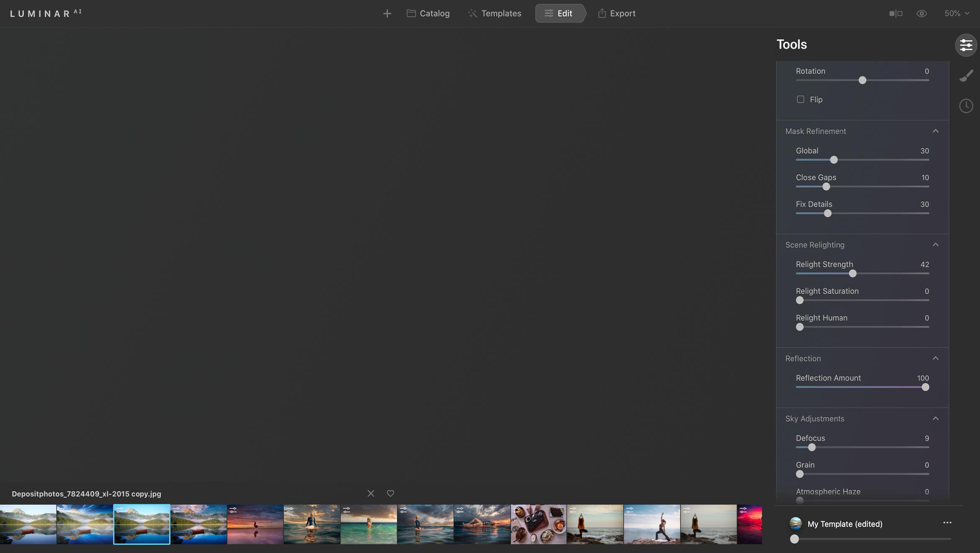Image resolution: width=980 pixels, height=553 pixels.
Task: Reject the photo using the X icon
Action: point(371,494)
